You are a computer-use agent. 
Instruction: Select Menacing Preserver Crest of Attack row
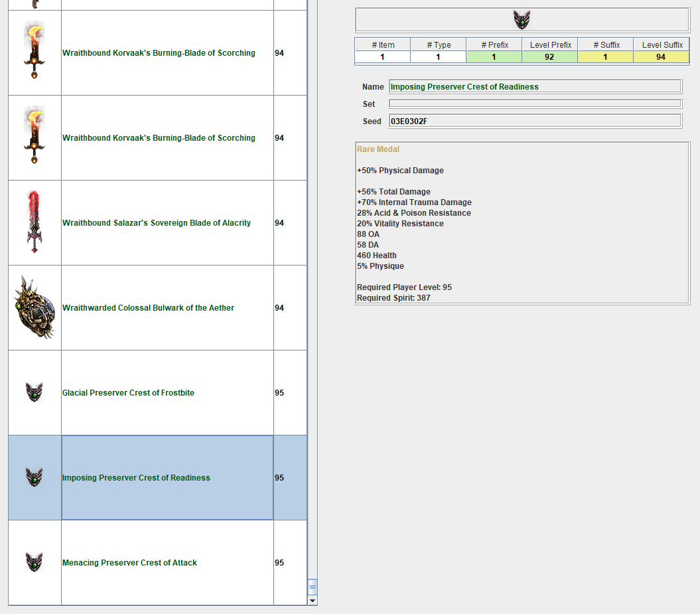pos(129,563)
